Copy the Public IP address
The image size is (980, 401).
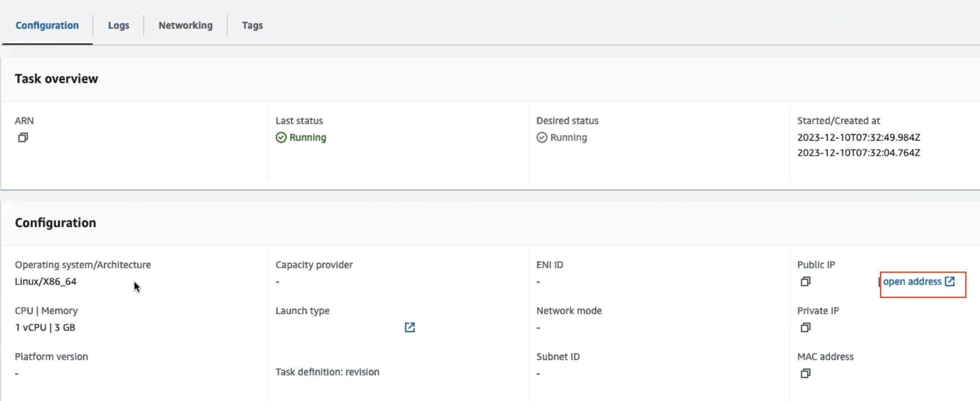pyautogui.click(x=805, y=282)
